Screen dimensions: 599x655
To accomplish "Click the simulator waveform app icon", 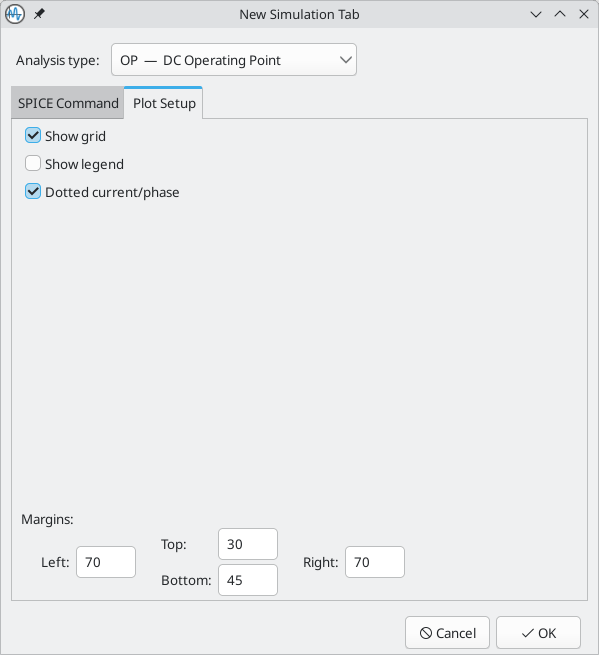I will coord(15,14).
